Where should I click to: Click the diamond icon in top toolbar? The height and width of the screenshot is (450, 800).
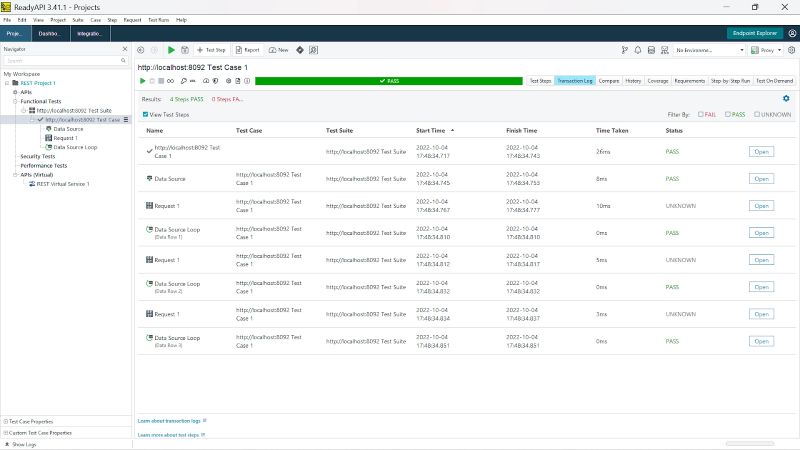(x=300, y=50)
